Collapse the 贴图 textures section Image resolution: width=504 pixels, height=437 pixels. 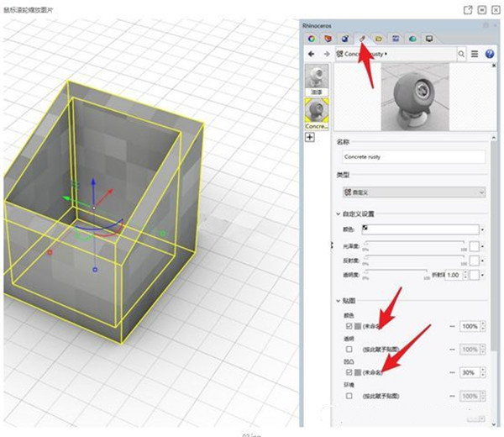coord(339,301)
